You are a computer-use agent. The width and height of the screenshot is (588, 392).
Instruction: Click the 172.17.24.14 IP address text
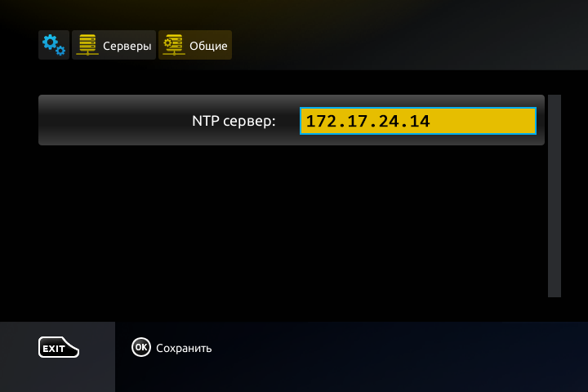click(x=367, y=121)
